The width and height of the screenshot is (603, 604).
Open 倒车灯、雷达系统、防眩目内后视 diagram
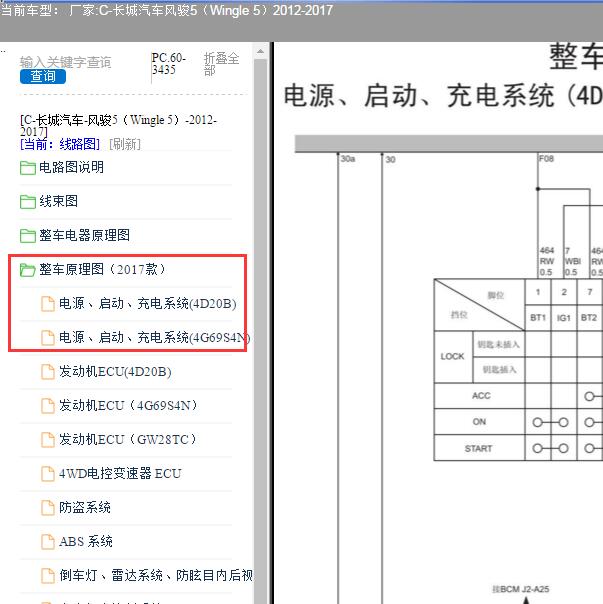tap(156, 575)
